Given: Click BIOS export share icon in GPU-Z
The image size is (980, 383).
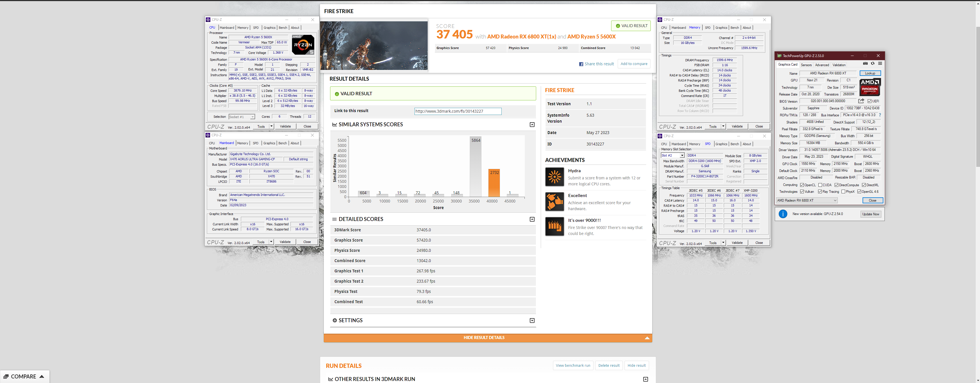Looking at the screenshot, I should (x=861, y=101).
